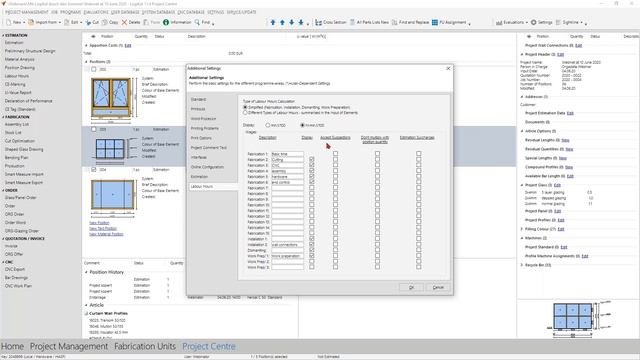Screen dimensions: 640x360
Task: Click the All Parts Lists New icon
Action: coord(352,22)
